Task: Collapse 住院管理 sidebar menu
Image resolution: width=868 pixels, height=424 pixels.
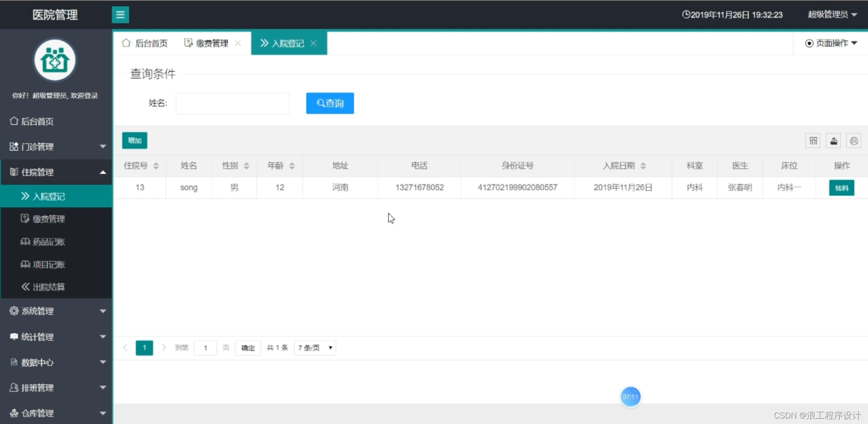Action: [56, 172]
